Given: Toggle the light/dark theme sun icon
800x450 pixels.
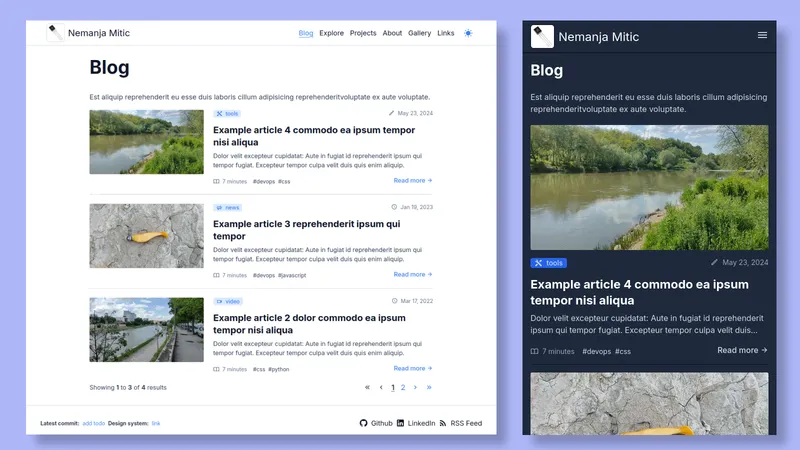Looking at the screenshot, I should tap(468, 33).
